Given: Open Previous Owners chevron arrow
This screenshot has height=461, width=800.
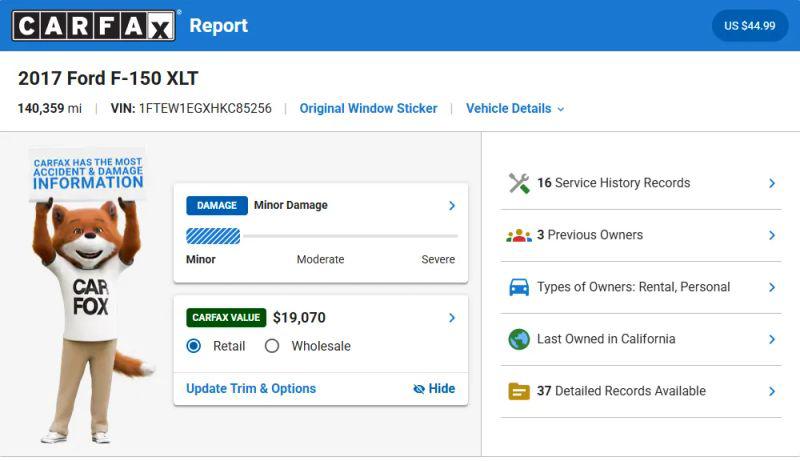Looking at the screenshot, I should coord(772,235).
